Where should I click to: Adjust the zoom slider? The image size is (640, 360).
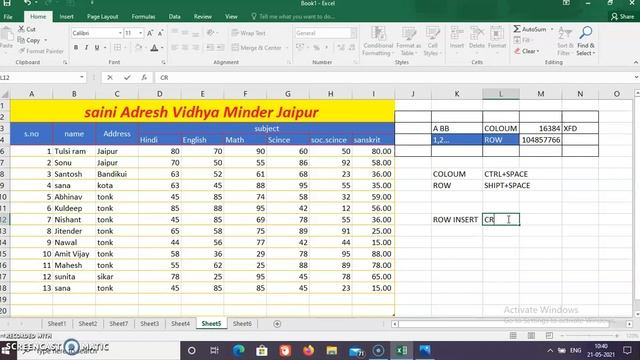point(589,336)
